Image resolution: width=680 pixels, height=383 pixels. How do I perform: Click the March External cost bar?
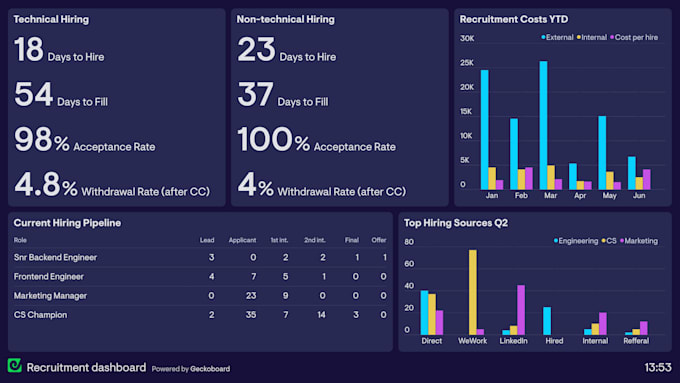coord(543,125)
